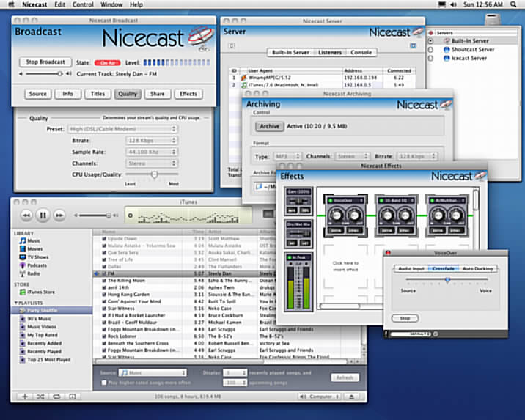Viewport: 525px width, 420px height.
Task: Click the empty insert effect slot
Action: click(x=345, y=266)
